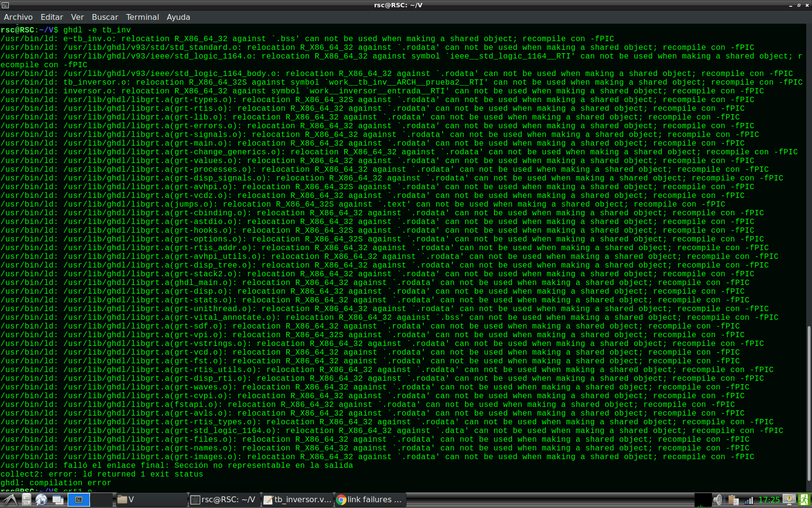This screenshot has height=508, width=812.
Task: Click the 'grt-change_generics.o' error line
Action: coord(399,152)
